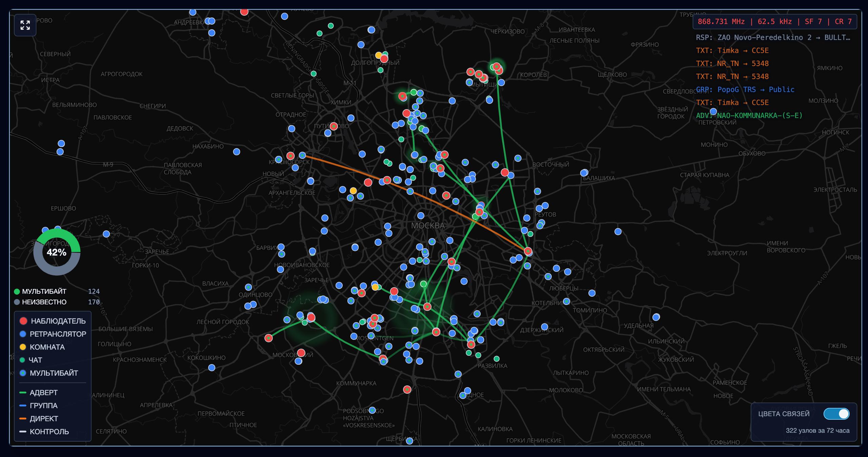Click the red observer node at orange line's eastern end
This screenshot has width=868, height=457.
(528, 251)
